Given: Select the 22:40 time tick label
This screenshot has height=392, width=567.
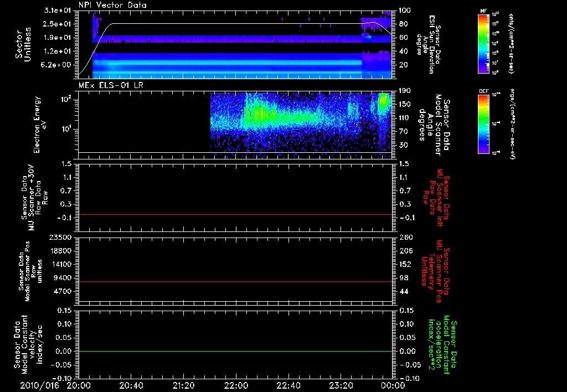Looking at the screenshot, I should (x=288, y=385).
